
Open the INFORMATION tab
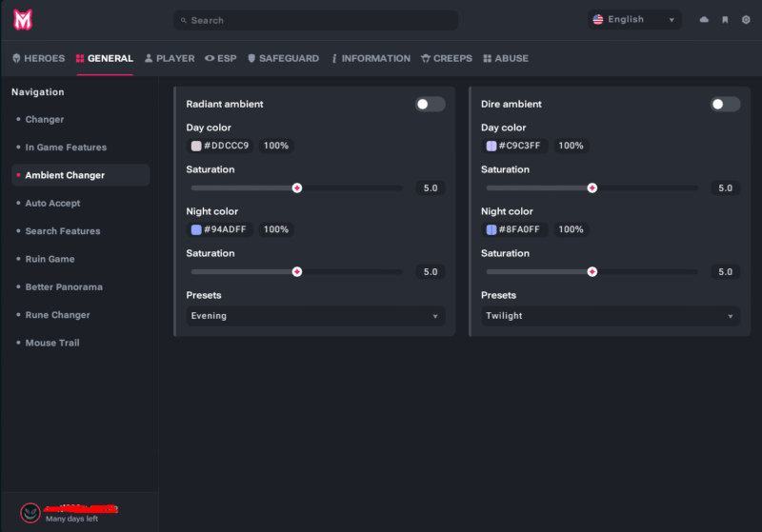371,58
